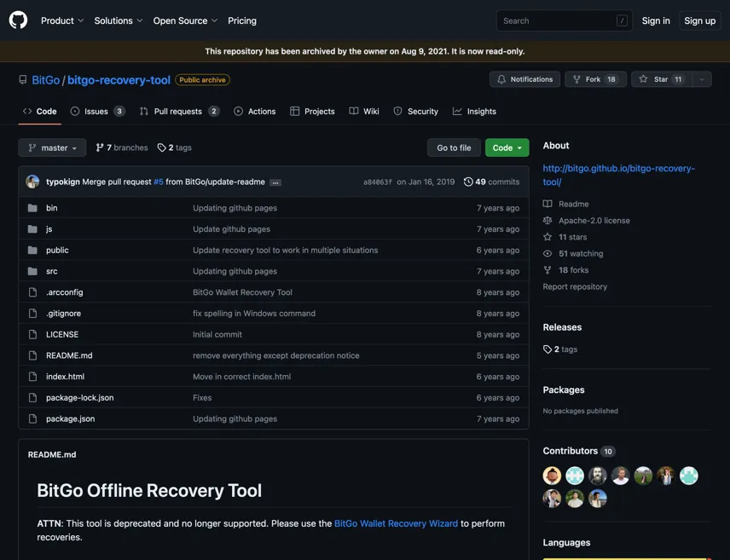Click the Readme book icon in About
The image size is (730, 560).
[547, 204]
